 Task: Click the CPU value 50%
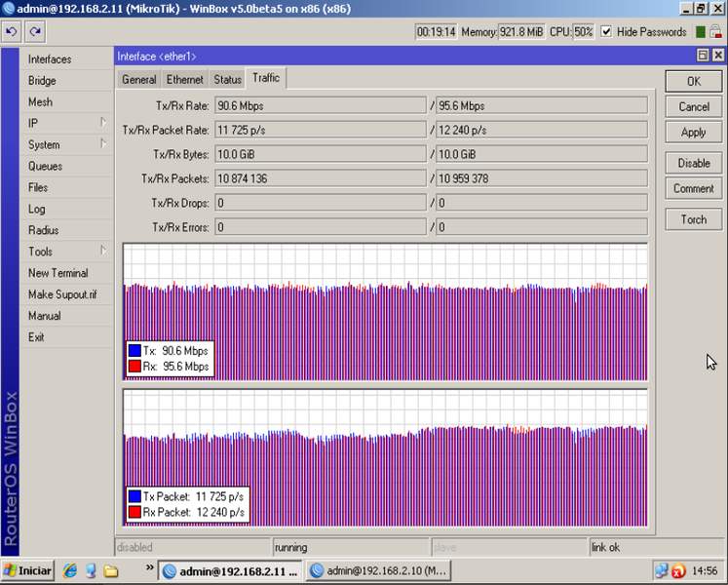point(583,32)
